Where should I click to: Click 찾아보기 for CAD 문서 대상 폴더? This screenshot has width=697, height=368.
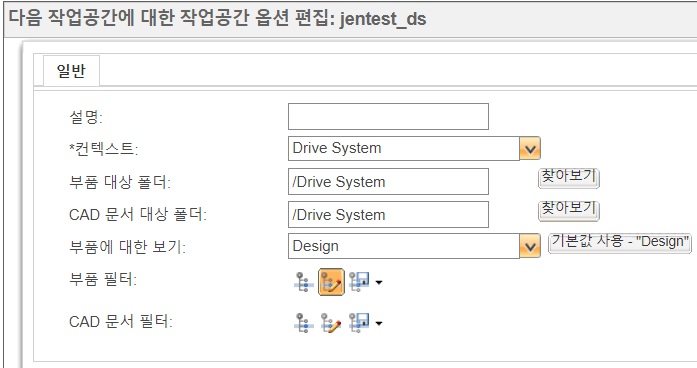click(x=569, y=210)
